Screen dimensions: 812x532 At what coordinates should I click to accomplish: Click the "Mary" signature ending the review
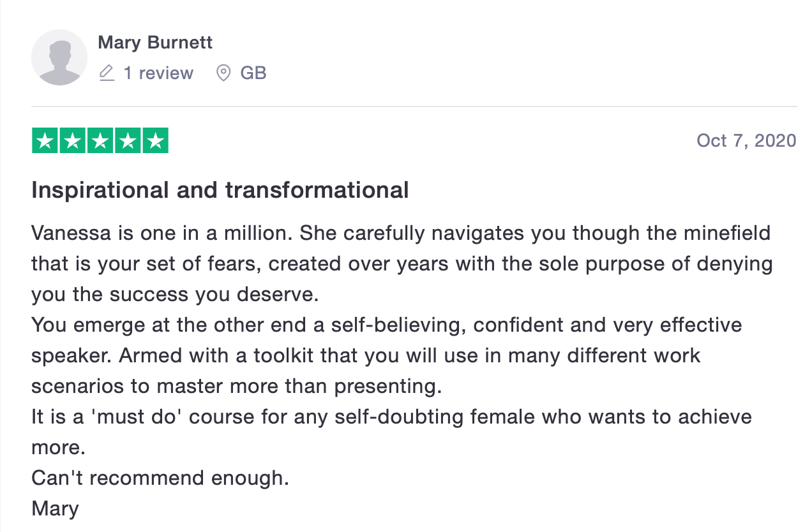point(55,508)
